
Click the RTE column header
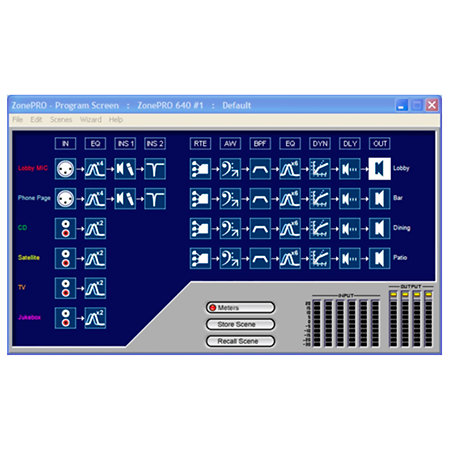coord(200,144)
